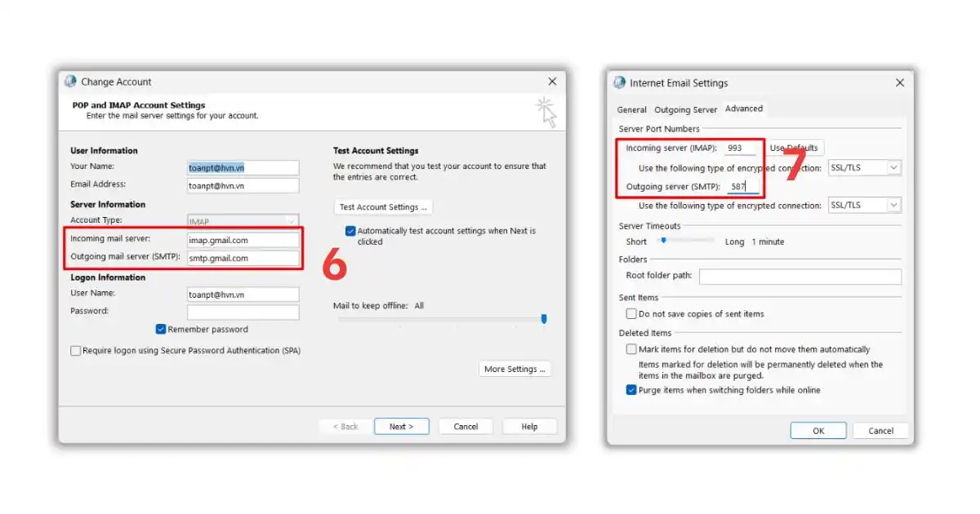Toggle the Remember password checkbox
This screenshot has height=514, width=980.
click(161, 330)
